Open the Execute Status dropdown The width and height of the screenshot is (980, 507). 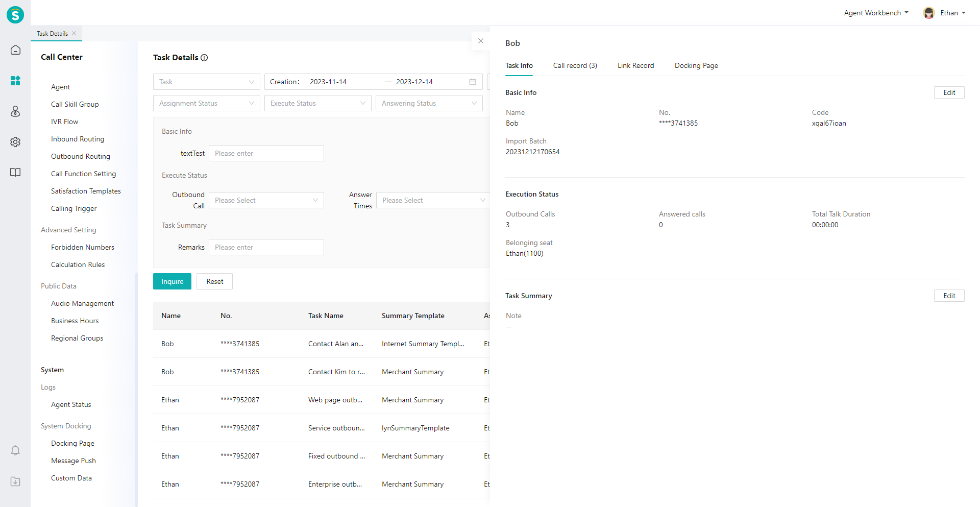318,103
